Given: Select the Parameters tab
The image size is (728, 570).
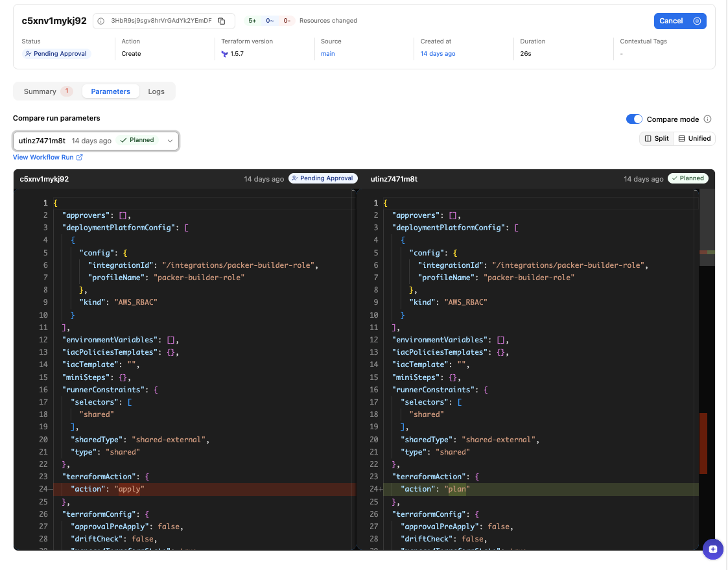Looking at the screenshot, I should (x=110, y=91).
